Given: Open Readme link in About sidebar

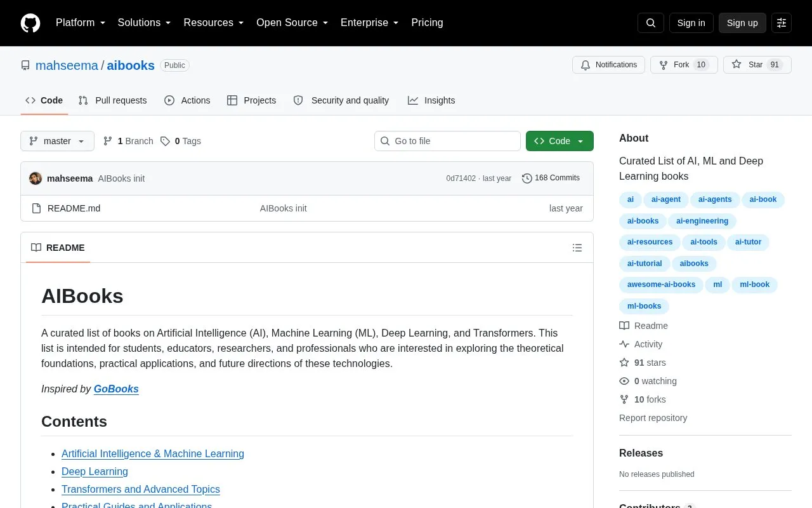Looking at the screenshot, I should (x=643, y=326).
